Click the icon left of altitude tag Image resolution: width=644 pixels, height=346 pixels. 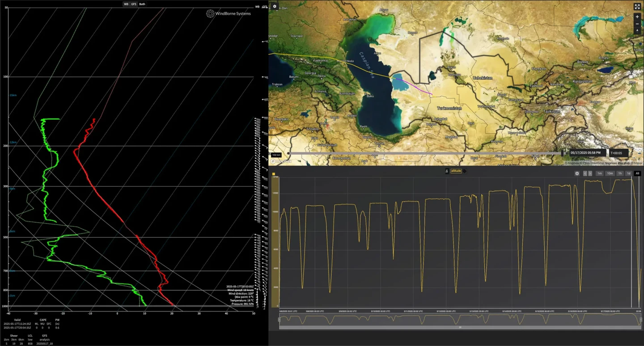tap(447, 171)
